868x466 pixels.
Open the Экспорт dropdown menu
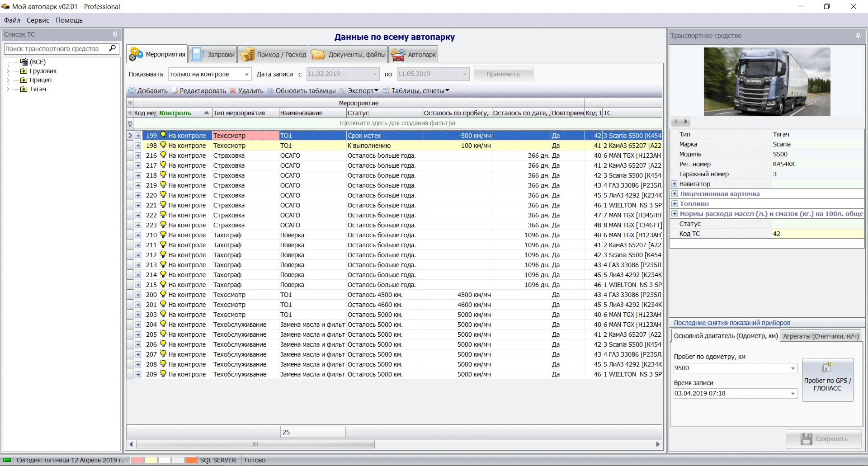click(363, 91)
